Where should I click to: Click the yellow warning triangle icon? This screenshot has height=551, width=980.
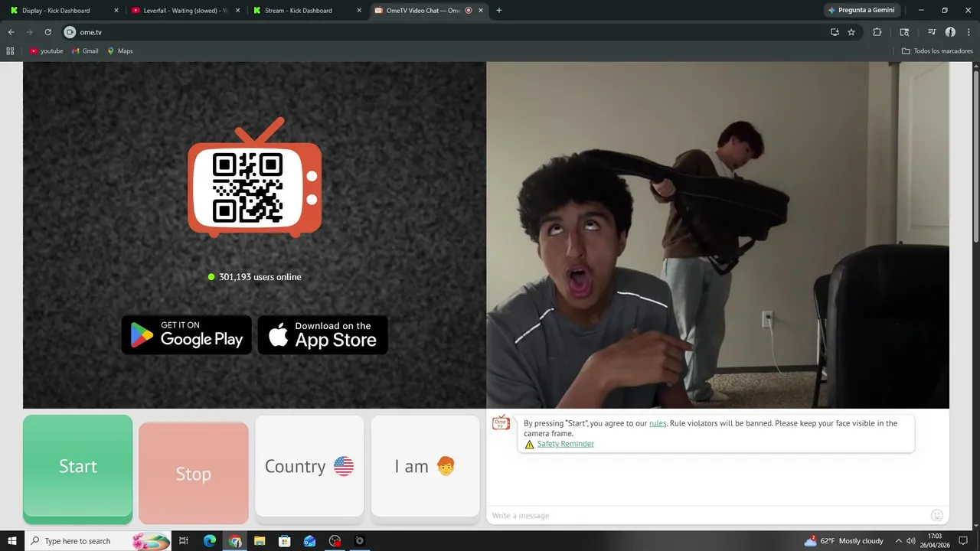point(529,444)
